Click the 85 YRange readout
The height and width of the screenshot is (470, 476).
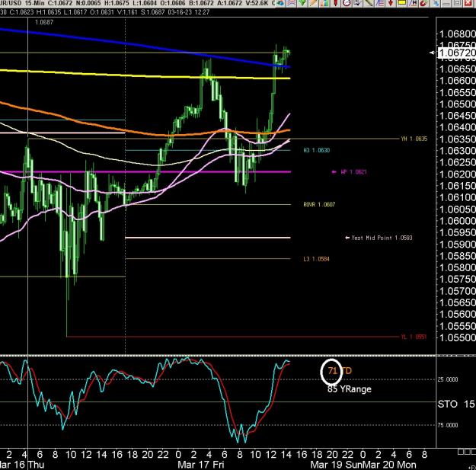[x=350, y=389]
